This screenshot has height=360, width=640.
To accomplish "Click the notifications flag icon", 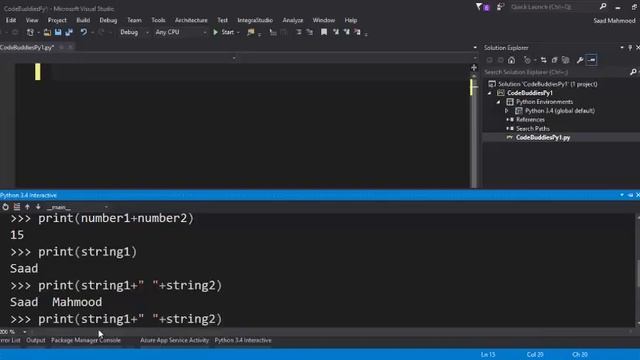I will [x=482, y=7].
